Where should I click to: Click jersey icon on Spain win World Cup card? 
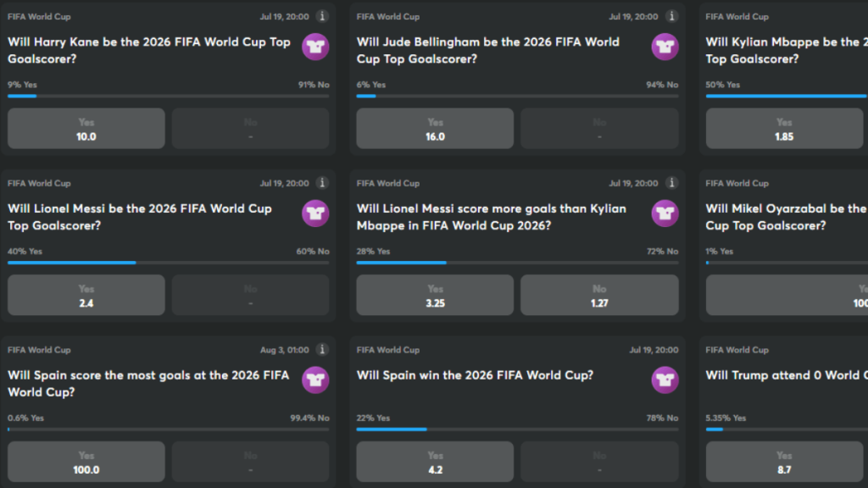coord(665,380)
